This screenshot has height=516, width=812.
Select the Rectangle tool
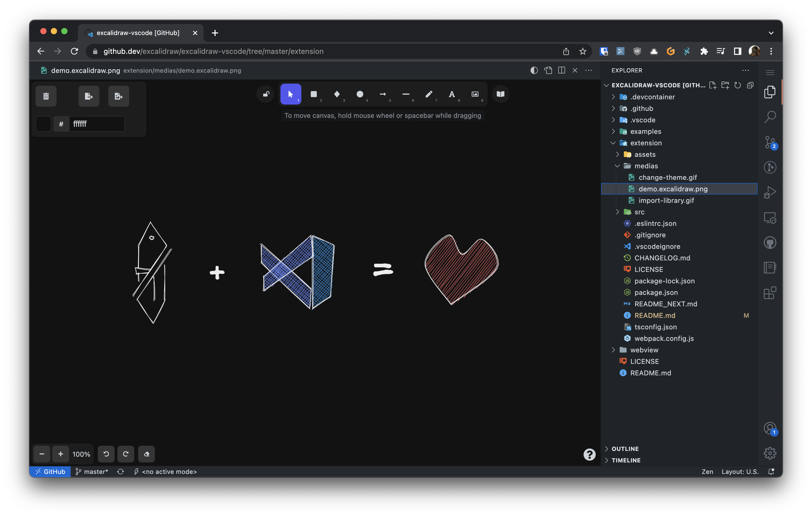tap(314, 94)
